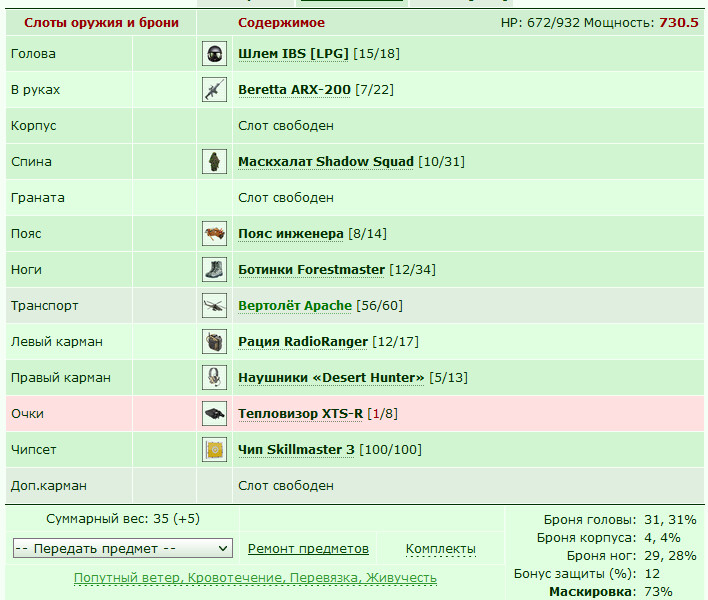Viewport: 708px width, 600px height.
Task: Click the Пояс slot label
Action: click(x=26, y=234)
